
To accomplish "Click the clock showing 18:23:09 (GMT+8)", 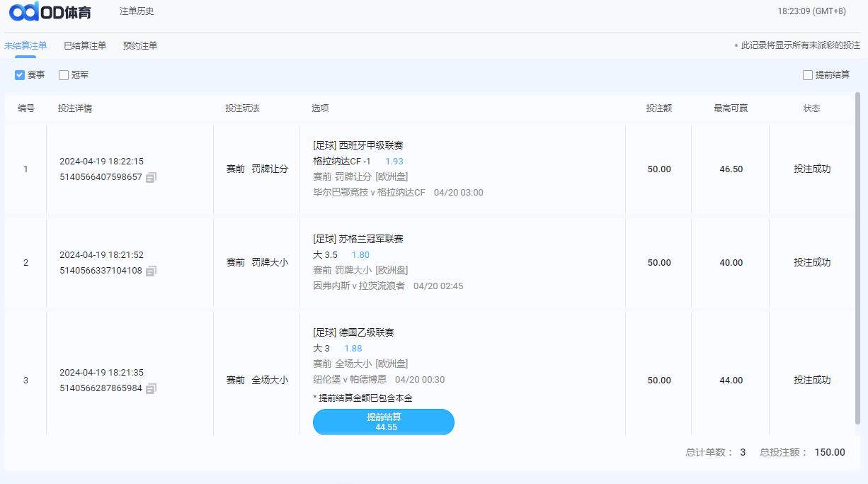I will 811,11.
